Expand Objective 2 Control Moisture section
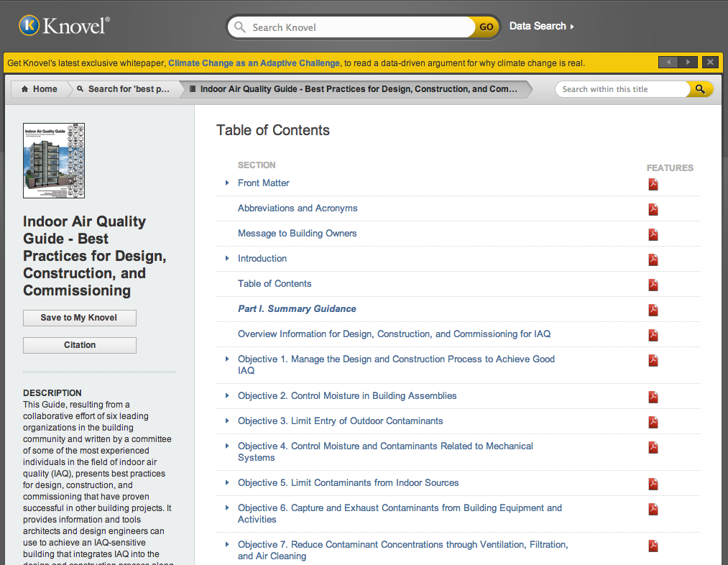The image size is (728, 565). [x=227, y=396]
